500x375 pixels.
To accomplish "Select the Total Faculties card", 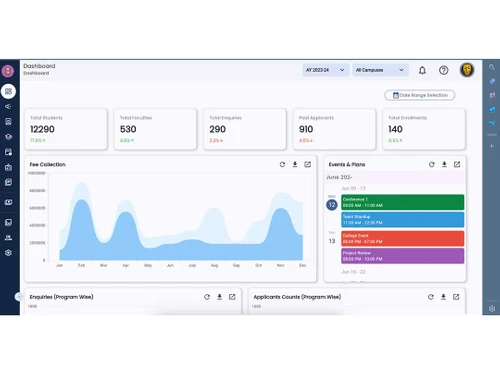I will click(x=155, y=129).
